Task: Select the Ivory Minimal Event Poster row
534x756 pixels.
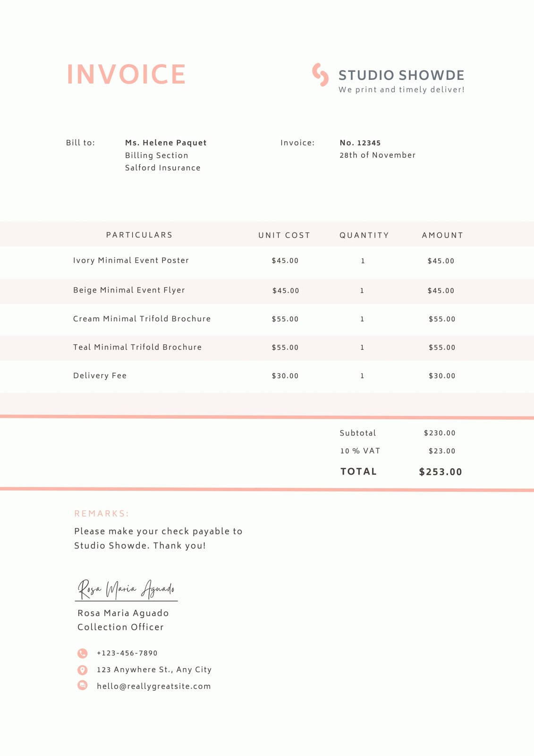Action: click(x=267, y=261)
